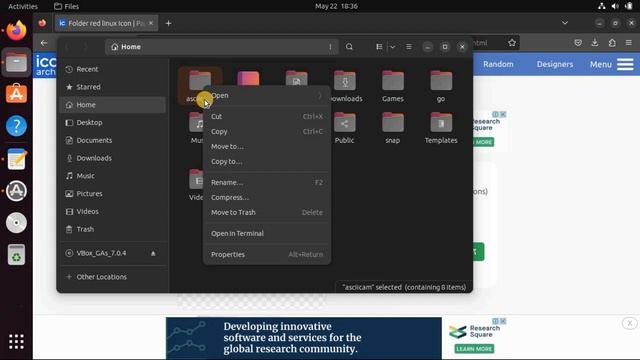Select Move to... in context menu
Screen dimensions: 640x360
tap(267, 147)
